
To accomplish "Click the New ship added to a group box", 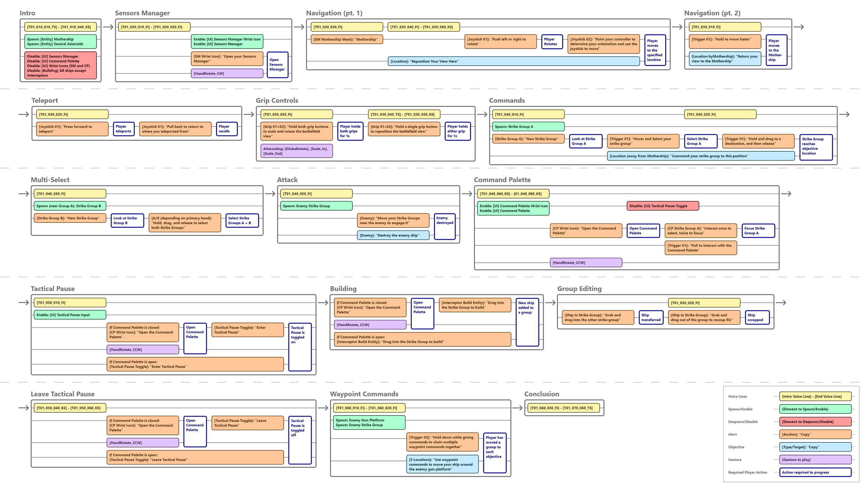I will [527, 322].
